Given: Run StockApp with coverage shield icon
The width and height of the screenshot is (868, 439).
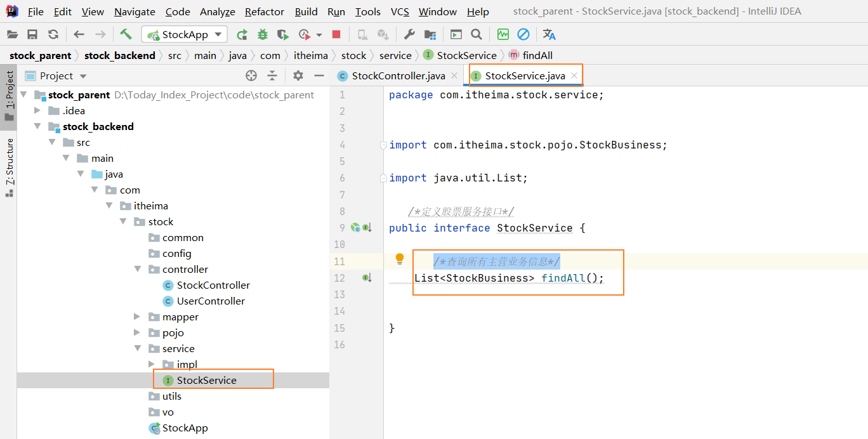Looking at the screenshot, I should click(283, 34).
